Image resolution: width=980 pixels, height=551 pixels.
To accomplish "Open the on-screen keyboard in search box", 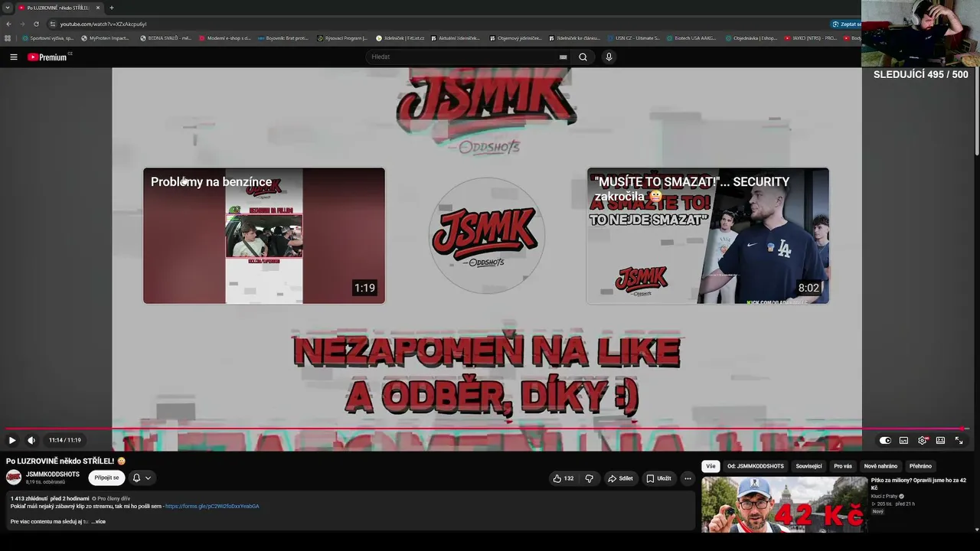I will [x=563, y=57].
